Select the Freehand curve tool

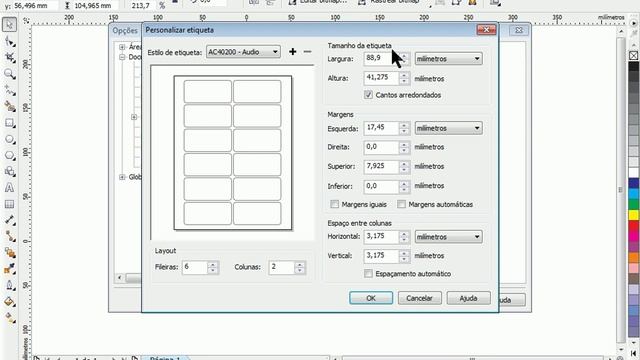point(9,90)
